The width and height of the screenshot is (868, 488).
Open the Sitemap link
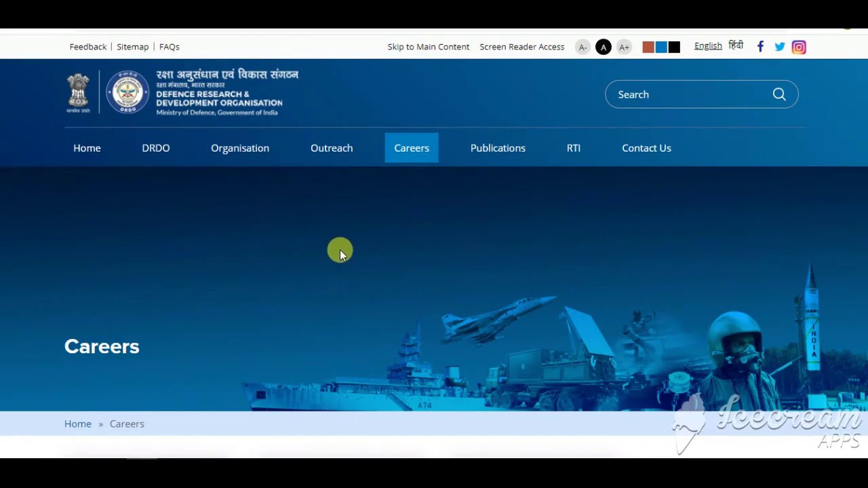coord(132,47)
